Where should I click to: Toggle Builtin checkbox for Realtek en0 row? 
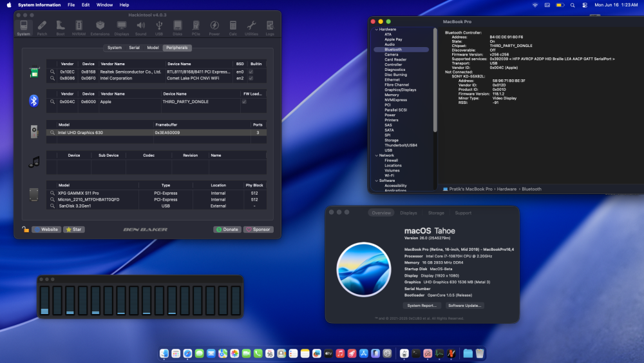point(251,72)
